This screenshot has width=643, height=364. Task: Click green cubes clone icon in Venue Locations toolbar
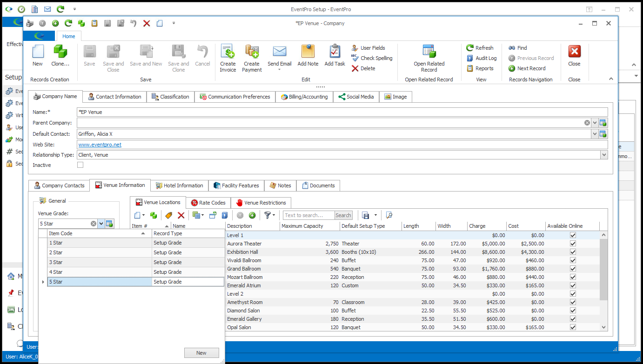pos(154,215)
